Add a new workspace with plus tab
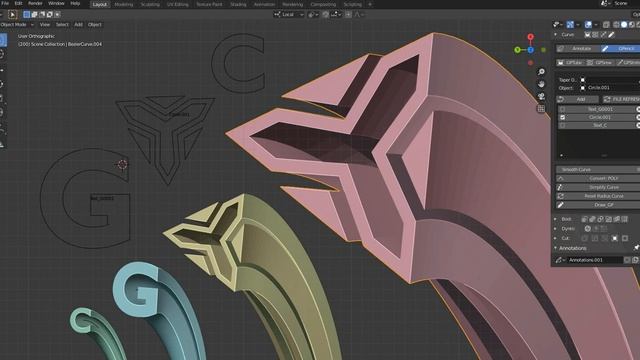Image resolution: width=640 pixels, height=360 pixels. coord(370,4)
